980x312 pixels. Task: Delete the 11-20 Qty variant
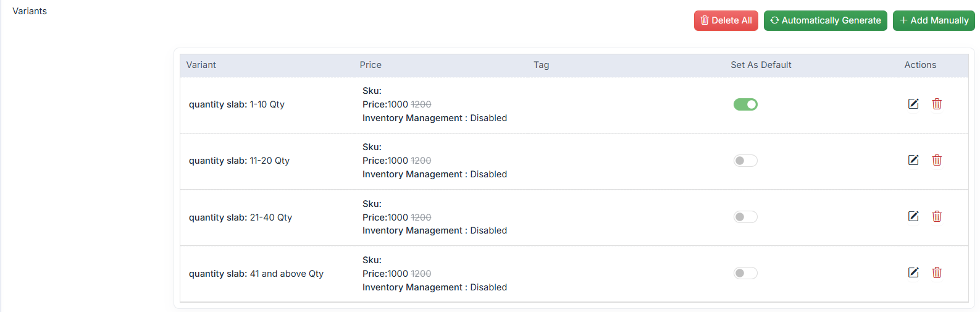pos(937,160)
